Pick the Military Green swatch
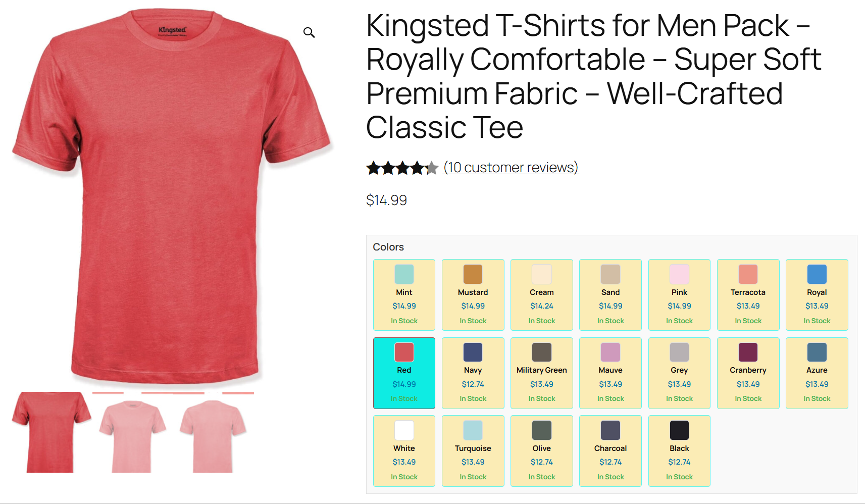The width and height of the screenshot is (865, 504). point(541,373)
